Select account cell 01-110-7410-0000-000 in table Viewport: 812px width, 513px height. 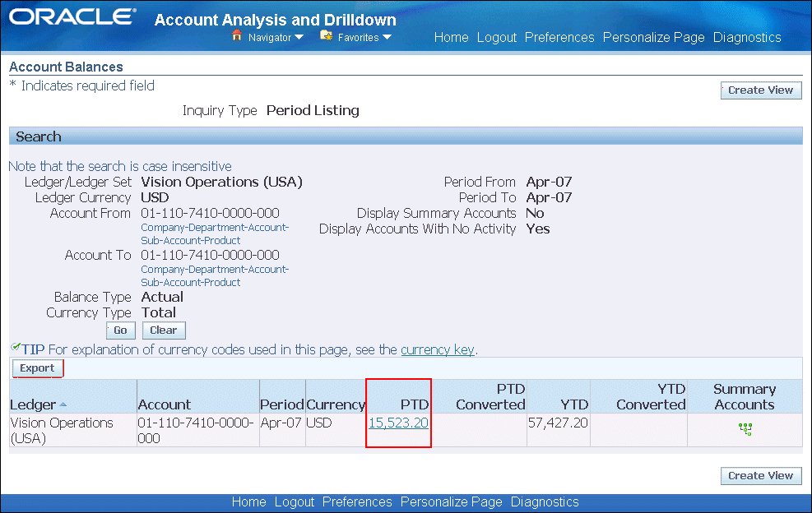coord(196,430)
